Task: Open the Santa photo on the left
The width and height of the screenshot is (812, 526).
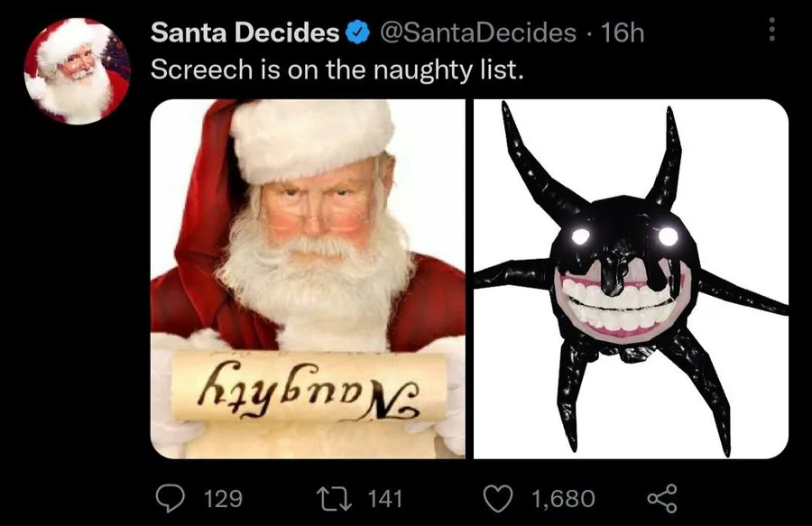Action: [307, 278]
